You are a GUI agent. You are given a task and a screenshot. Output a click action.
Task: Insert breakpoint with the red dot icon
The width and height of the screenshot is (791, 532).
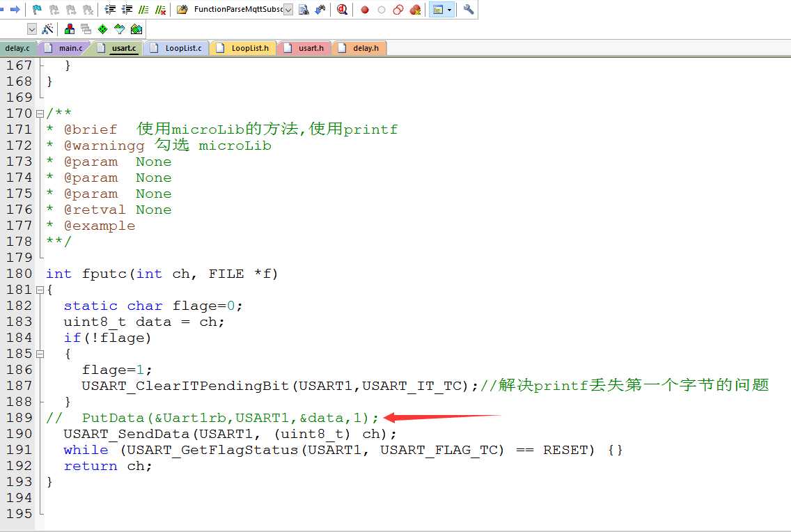point(365,10)
